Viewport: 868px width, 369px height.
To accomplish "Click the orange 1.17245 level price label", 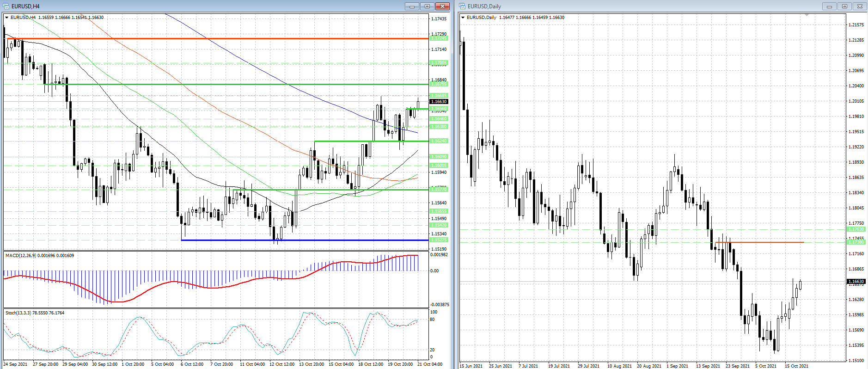I will (439, 38).
